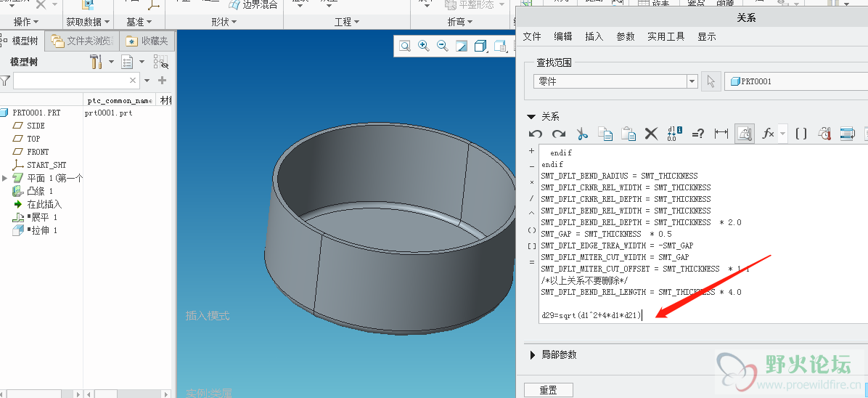The image size is (868, 398).
Task: Open dropdown next to tree list icon
Action: (142, 62)
